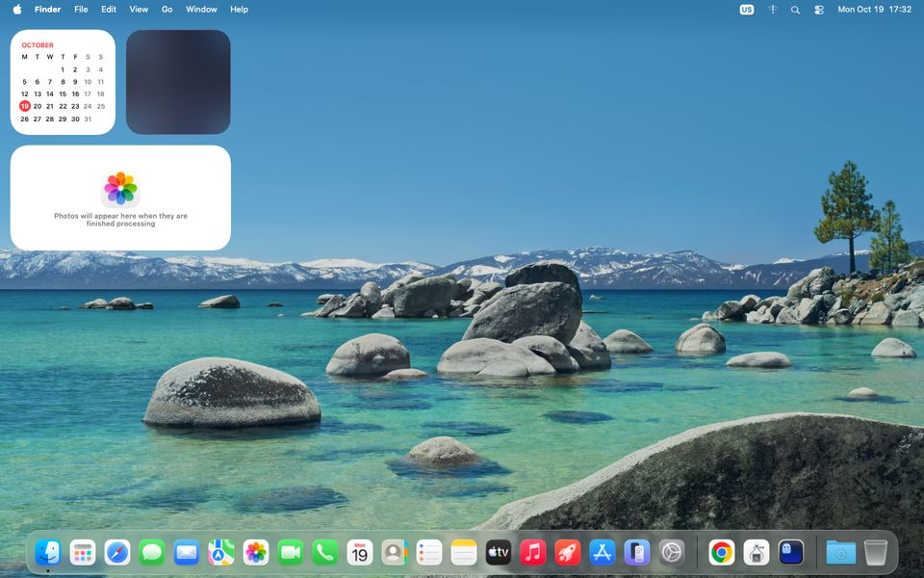Image resolution: width=924 pixels, height=578 pixels.
Task: Open the Downloads folder in the Dock
Action: point(841,553)
